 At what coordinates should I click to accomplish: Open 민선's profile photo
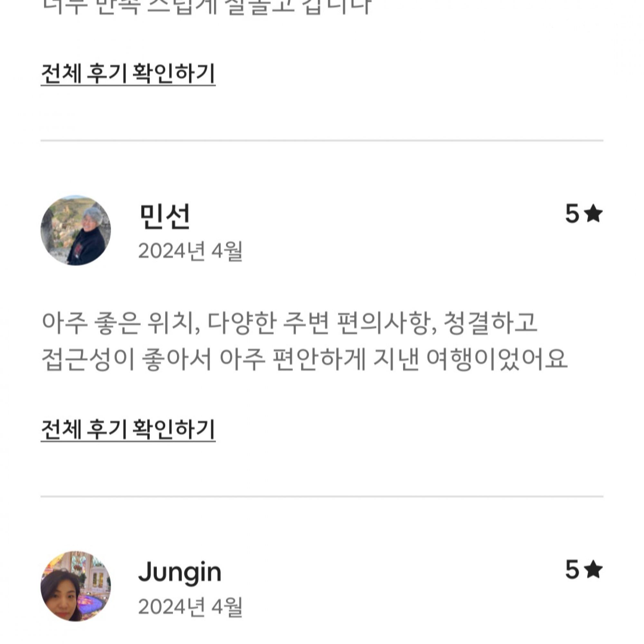(76, 230)
